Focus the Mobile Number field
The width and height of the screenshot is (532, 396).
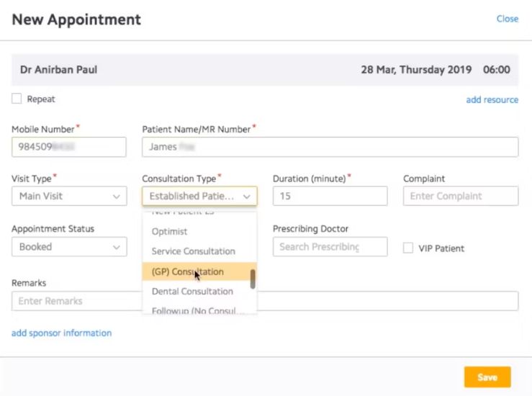coord(68,147)
